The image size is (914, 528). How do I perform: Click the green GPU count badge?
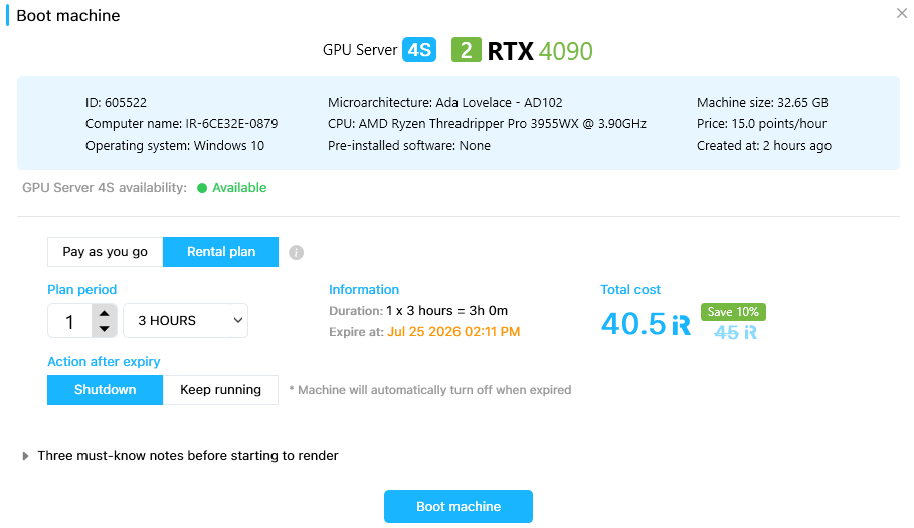pyautogui.click(x=466, y=50)
